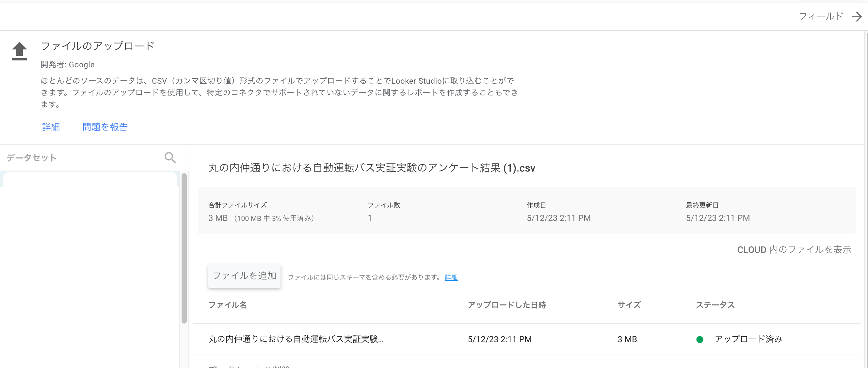The image size is (868, 368).
Task: Open the 詳細 link under connector description
Action: click(51, 127)
